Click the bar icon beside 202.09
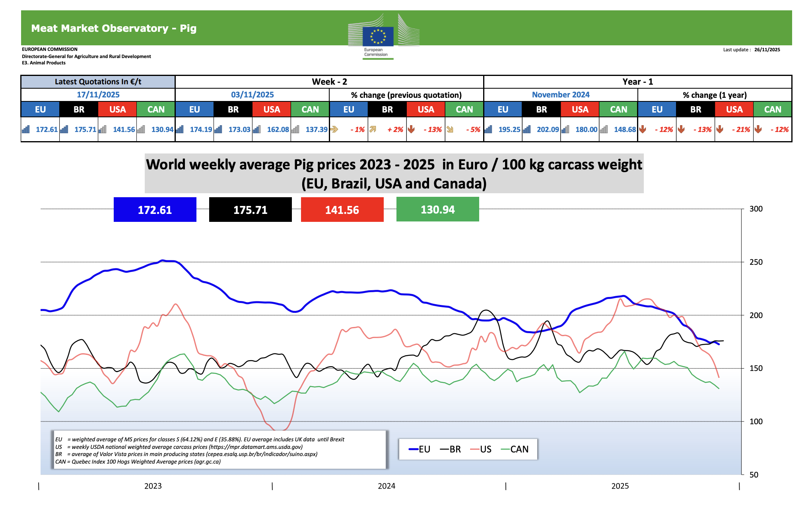 527,129
